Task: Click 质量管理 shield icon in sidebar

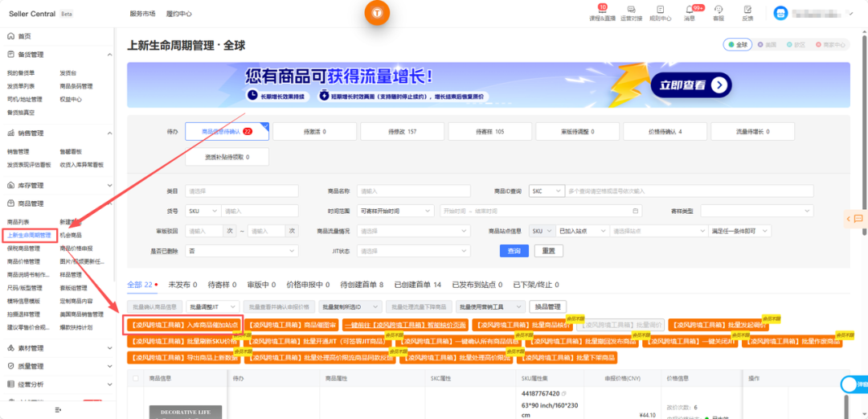Action: (x=10, y=367)
